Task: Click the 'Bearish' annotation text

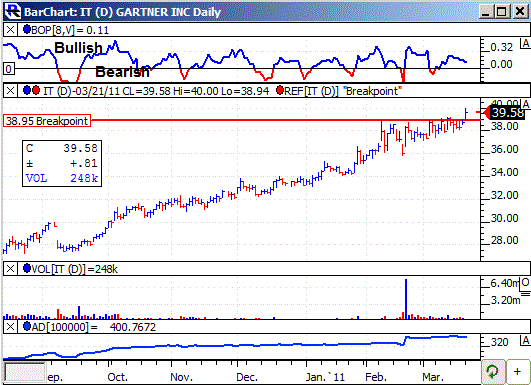Action: pyautogui.click(x=122, y=72)
